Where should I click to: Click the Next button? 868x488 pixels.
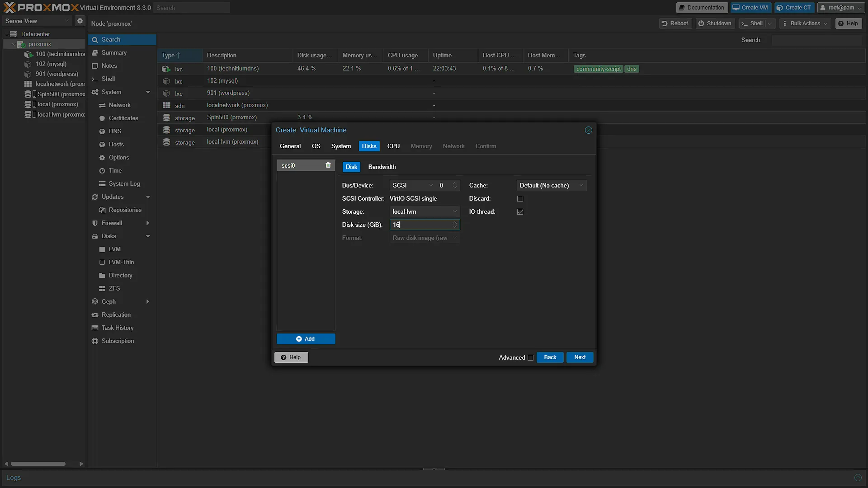(x=580, y=357)
